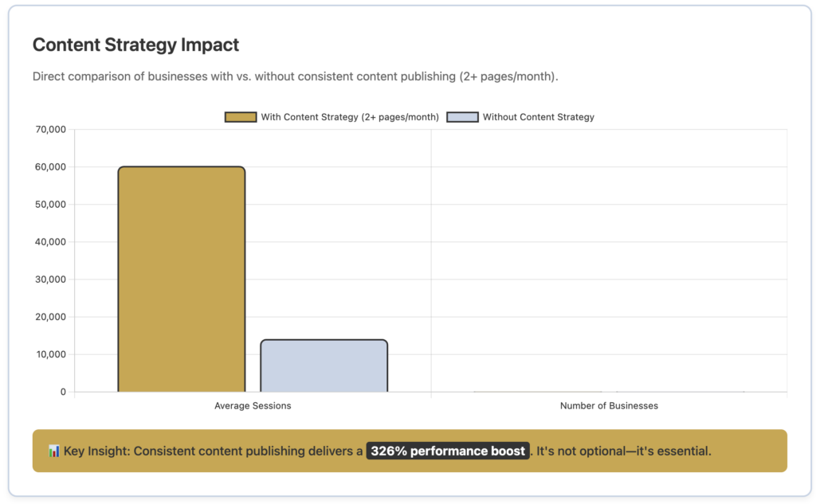This screenshot has height=504, width=816.
Task: Click the 40,000 y-axis tick label
Action: pos(49,242)
